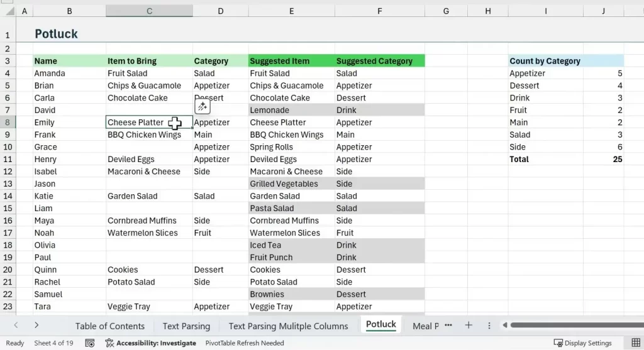
Task: Click the horizontal scrollbar left arrow
Action: click(x=504, y=325)
